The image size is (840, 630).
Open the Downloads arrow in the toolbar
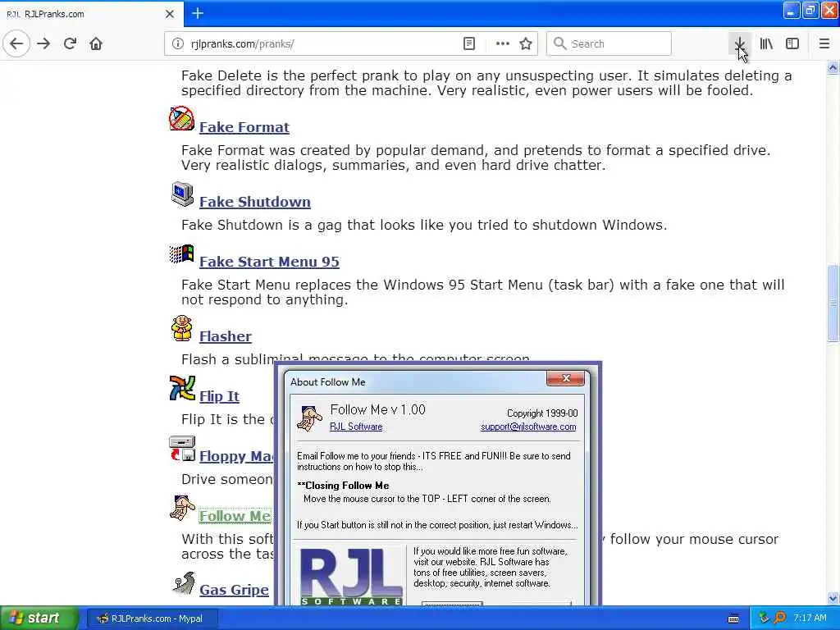739,44
